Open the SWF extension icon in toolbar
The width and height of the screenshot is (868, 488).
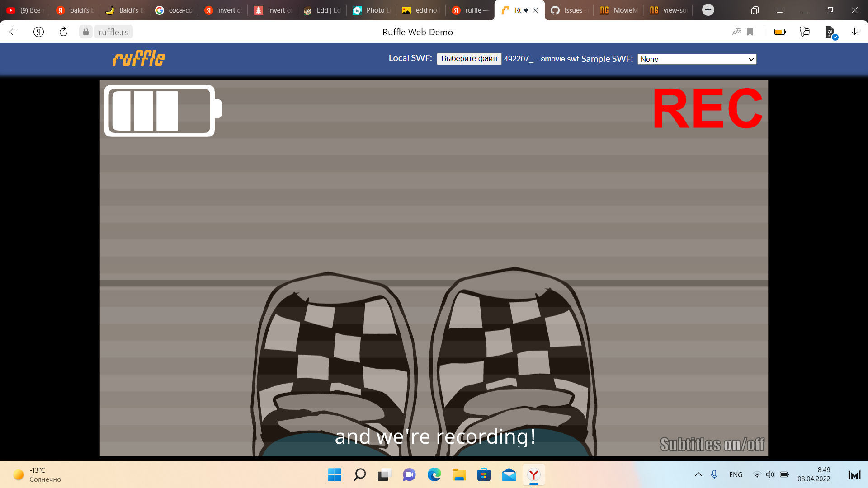coord(830,32)
